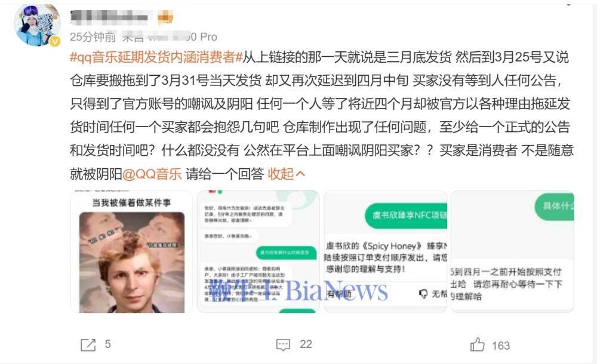Click the thumbs-down icon in third image

tap(423, 294)
